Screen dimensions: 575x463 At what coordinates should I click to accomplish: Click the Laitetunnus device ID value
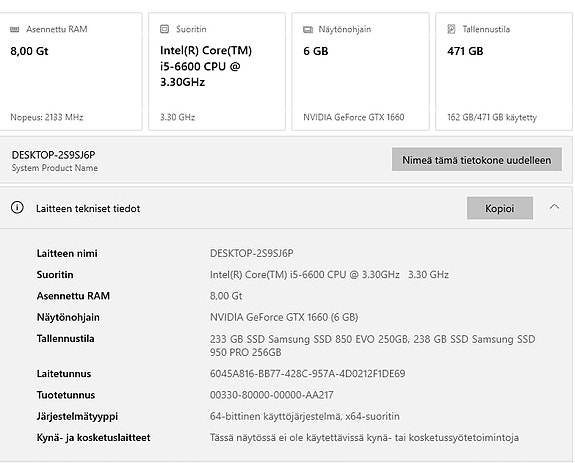[x=307, y=374]
